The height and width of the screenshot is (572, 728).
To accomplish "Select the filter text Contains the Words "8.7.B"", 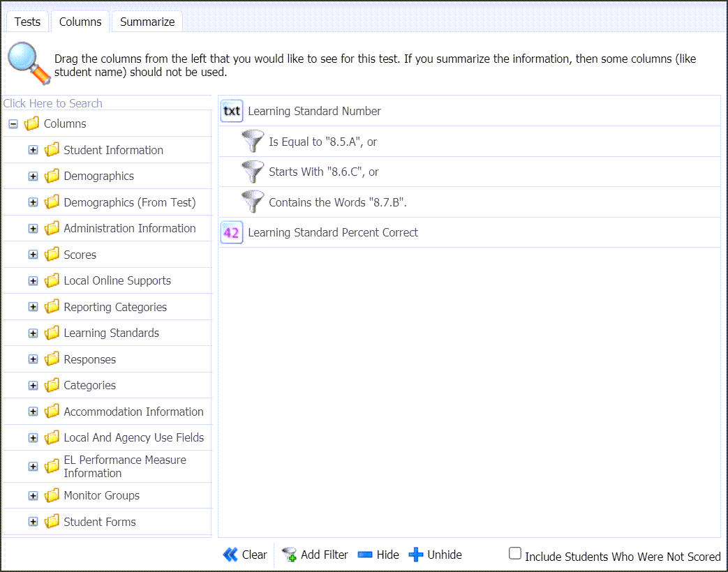I will coord(338,202).
